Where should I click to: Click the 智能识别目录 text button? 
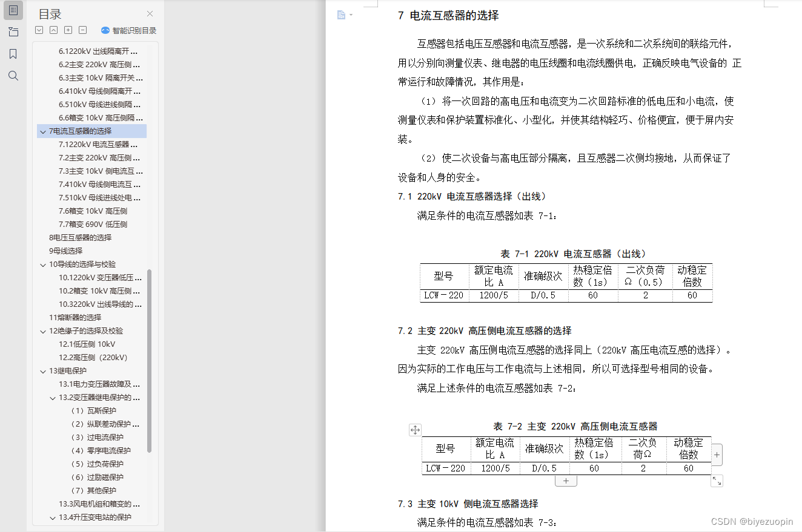134,30
